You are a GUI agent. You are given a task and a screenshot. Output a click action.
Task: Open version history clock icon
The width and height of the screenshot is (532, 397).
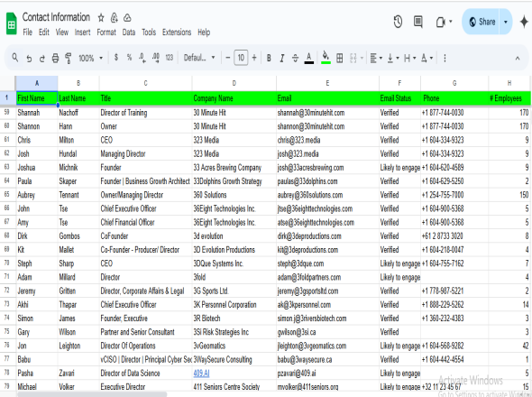pos(398,22)
